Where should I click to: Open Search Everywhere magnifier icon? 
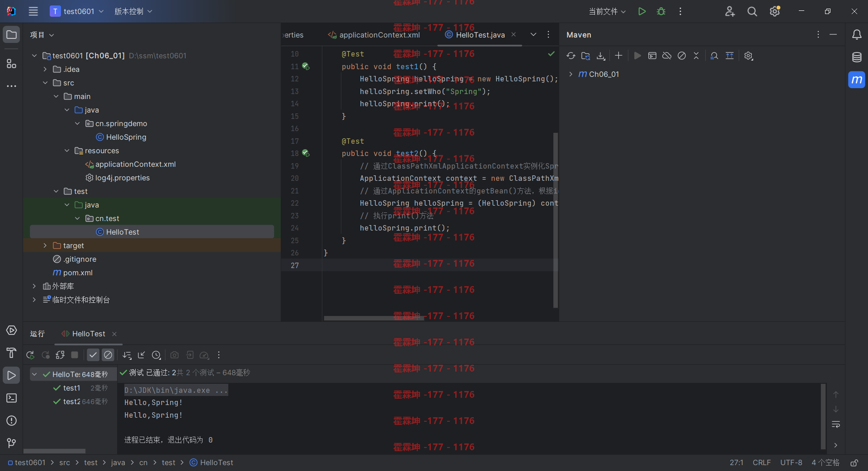click(752, 11)
